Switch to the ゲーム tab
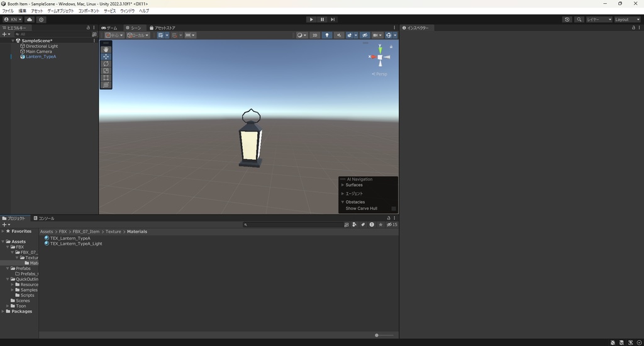The height and width of the screenshot is (346, 644). point(109,28)
